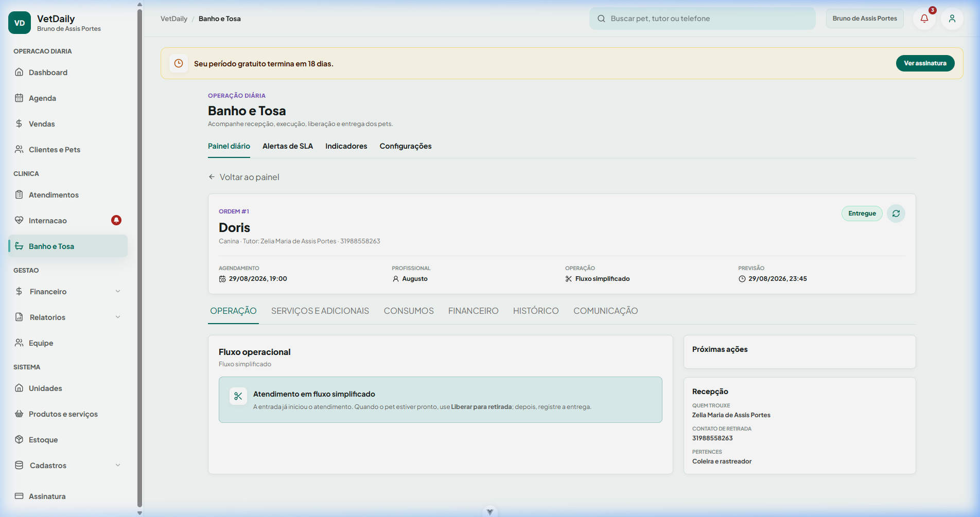Open Estoque from the sidebar

point(68,440)
